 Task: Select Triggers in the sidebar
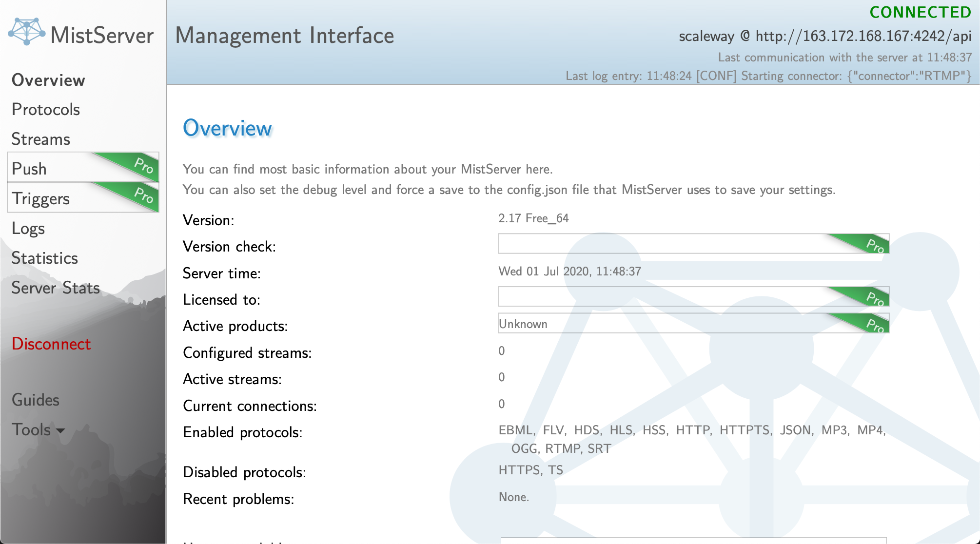[x=41, y=199]
